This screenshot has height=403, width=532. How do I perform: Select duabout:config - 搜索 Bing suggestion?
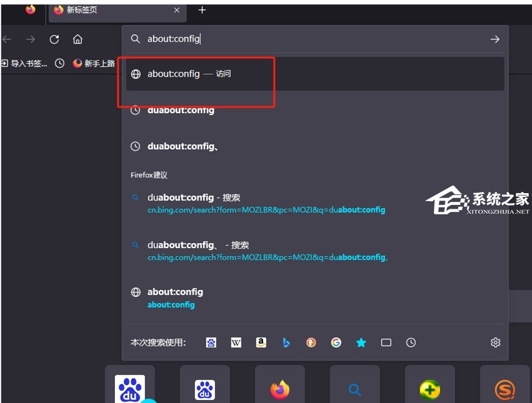[315, 203]
